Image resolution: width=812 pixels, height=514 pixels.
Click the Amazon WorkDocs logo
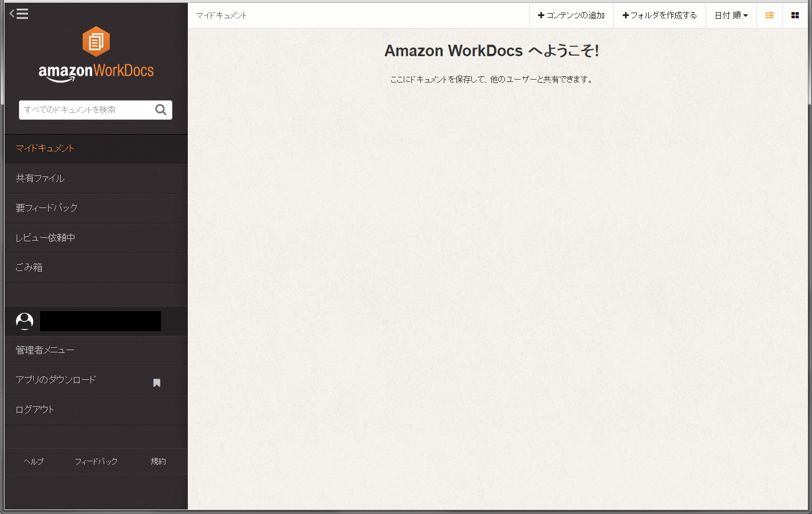96,54
